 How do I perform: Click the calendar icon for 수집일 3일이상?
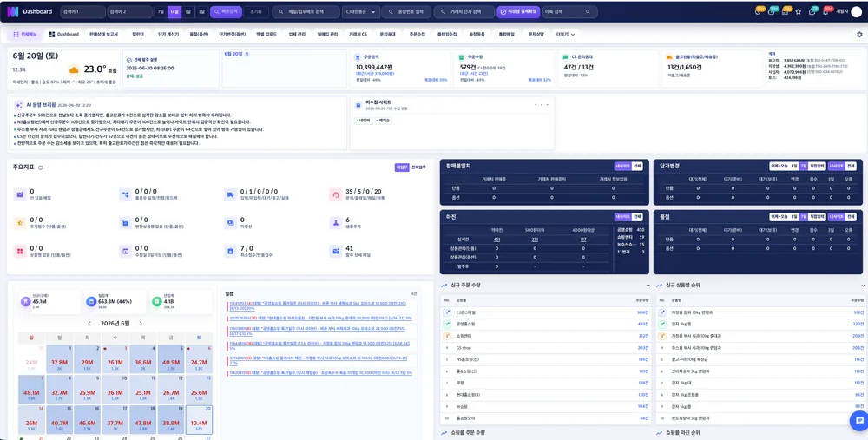(x=125, y=252)
